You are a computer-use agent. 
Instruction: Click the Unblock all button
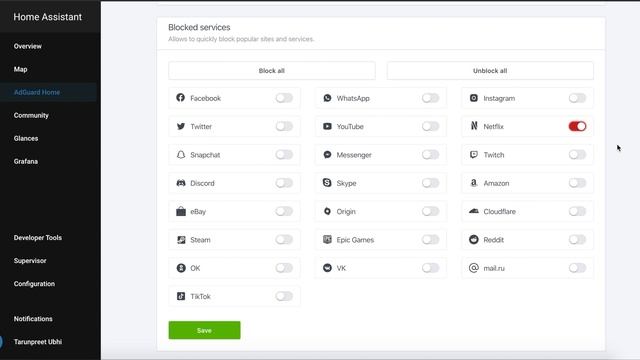point(490,71)
